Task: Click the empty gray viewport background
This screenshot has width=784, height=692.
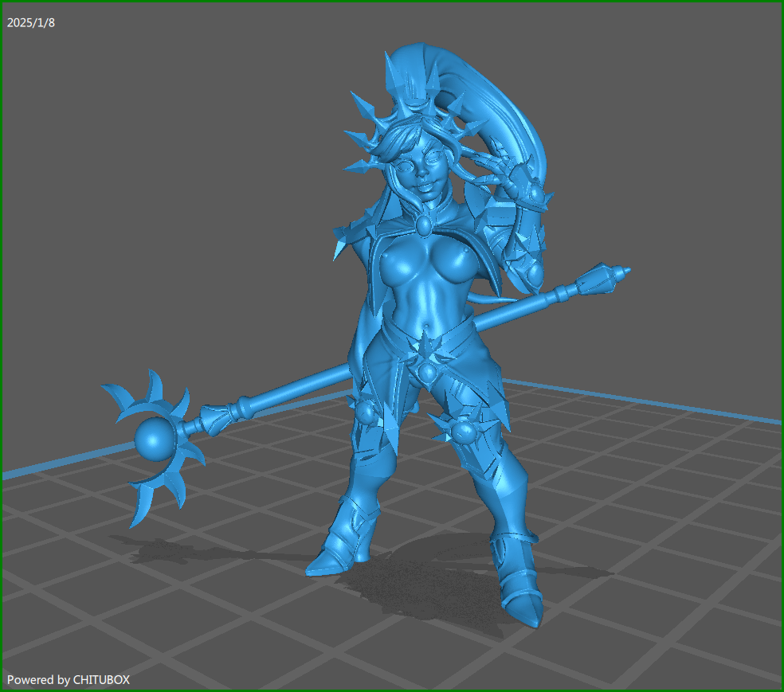Action: pyautogui.click(x=159, y=199)
